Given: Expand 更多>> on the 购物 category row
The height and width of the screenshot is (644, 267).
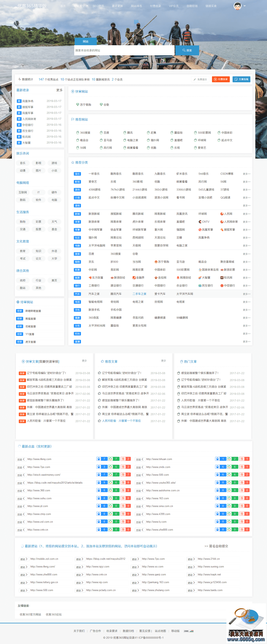Looking at the screenshot, I should [247, 262].
